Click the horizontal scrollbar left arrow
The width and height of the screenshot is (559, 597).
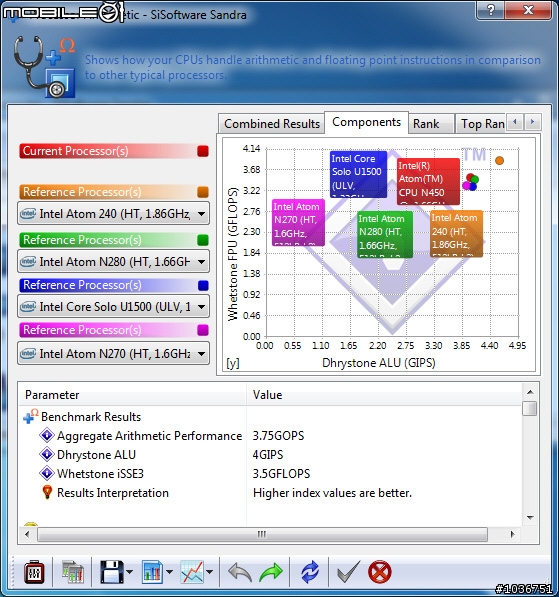(x=27, y=534)
